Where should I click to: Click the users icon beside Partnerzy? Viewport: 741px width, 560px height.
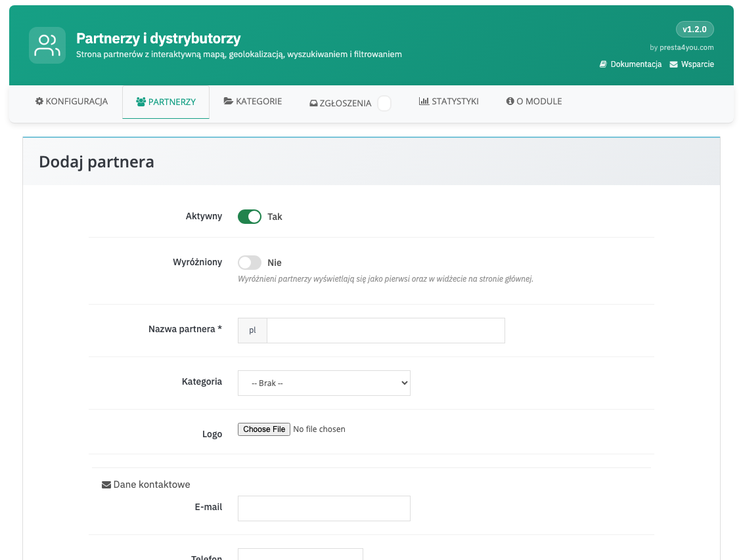click(141, 102)
